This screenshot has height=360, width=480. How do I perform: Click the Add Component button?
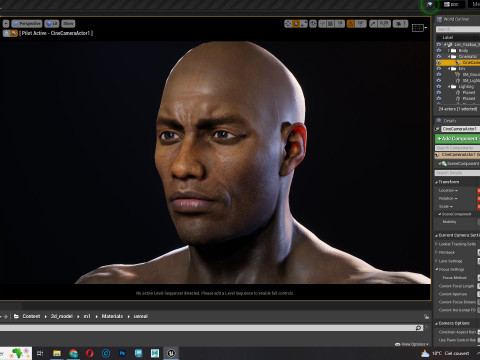pos(457,138)
